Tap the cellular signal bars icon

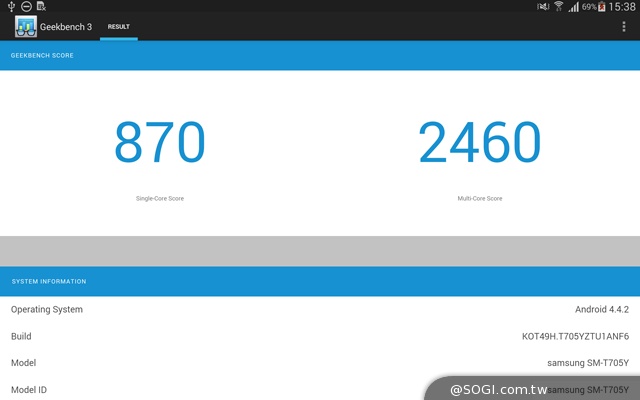[x=573, y=7]
